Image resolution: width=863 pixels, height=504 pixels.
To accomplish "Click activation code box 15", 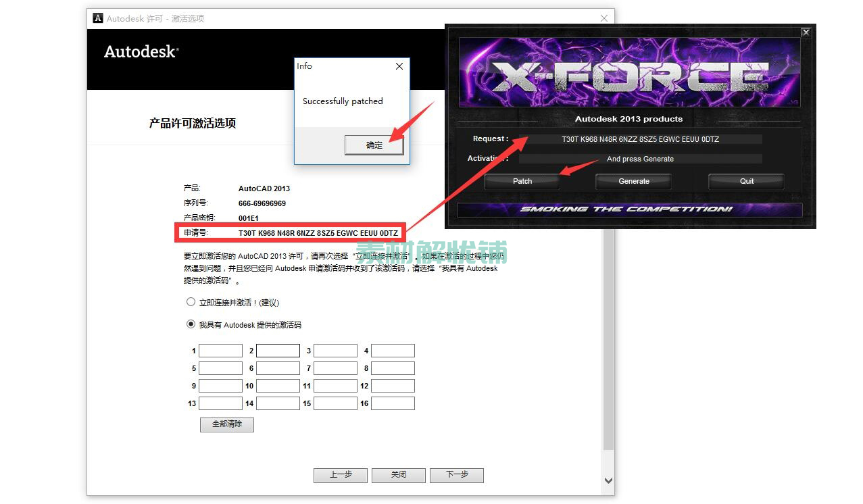I will point(335,403).
